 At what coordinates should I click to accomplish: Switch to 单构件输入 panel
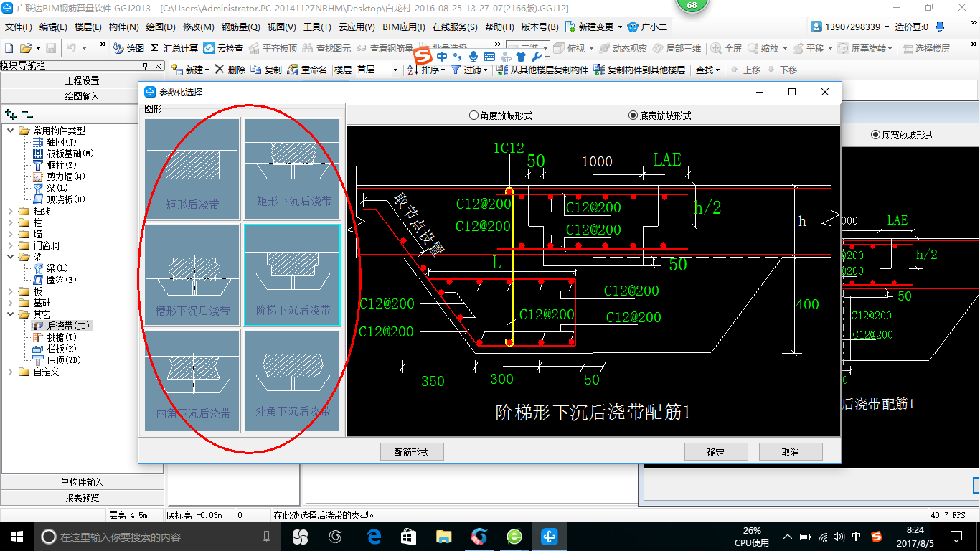[x=82, y=482]
